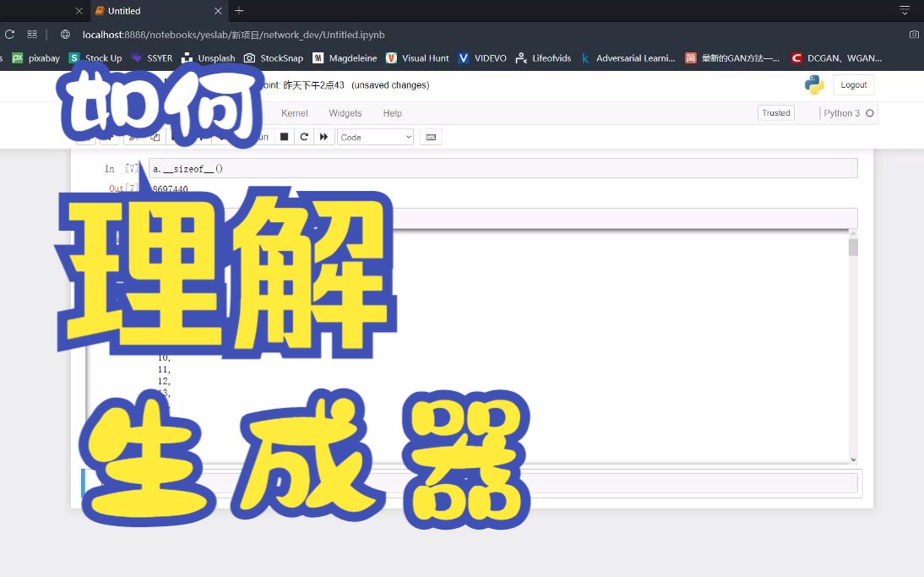Open the Code cell-type dropdown
This screenshot has height=577, width=924.
coord(375,136)
